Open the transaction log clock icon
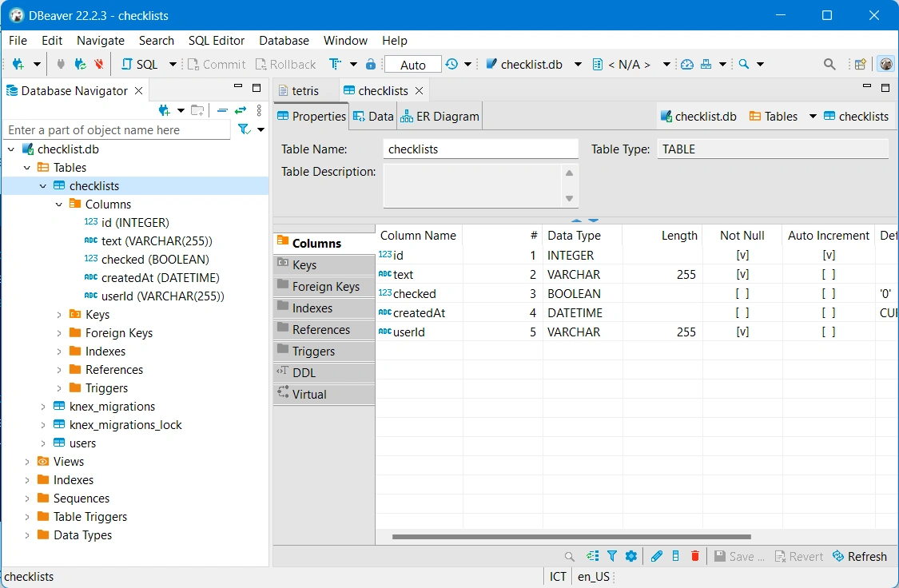The width and height of the screenshot is (899, 588). click(451, 64)
